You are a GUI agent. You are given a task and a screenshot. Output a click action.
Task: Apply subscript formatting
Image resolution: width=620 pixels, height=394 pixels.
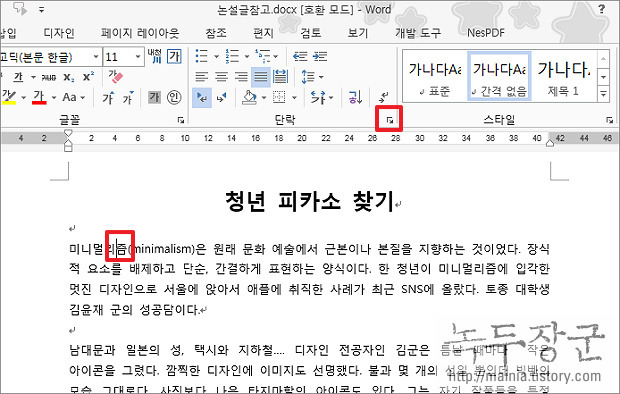tap(69, 77)
